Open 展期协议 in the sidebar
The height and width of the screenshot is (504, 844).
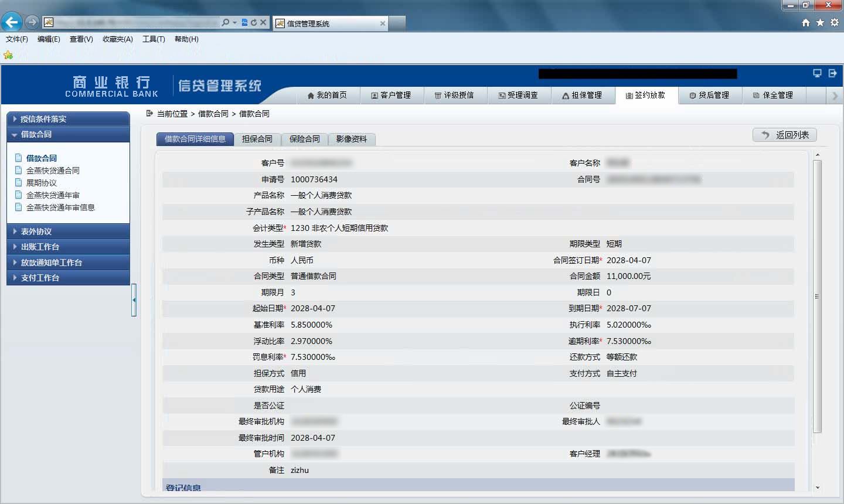click(41, 183)
